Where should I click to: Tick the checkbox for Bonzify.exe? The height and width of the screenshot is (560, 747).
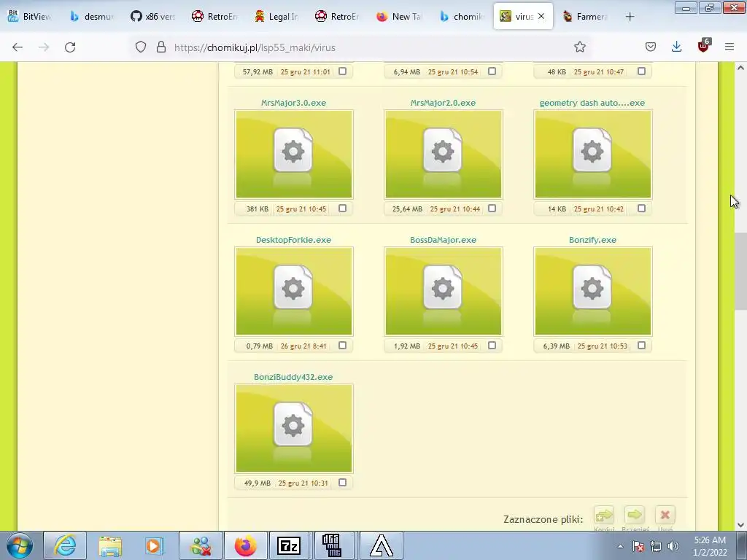(642, 345)
